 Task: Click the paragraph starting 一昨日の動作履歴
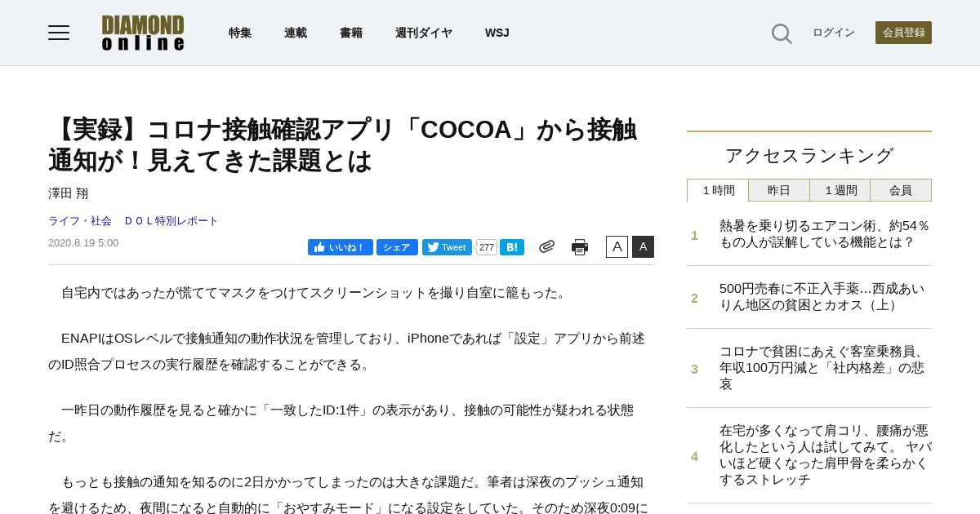pos(341,423)
